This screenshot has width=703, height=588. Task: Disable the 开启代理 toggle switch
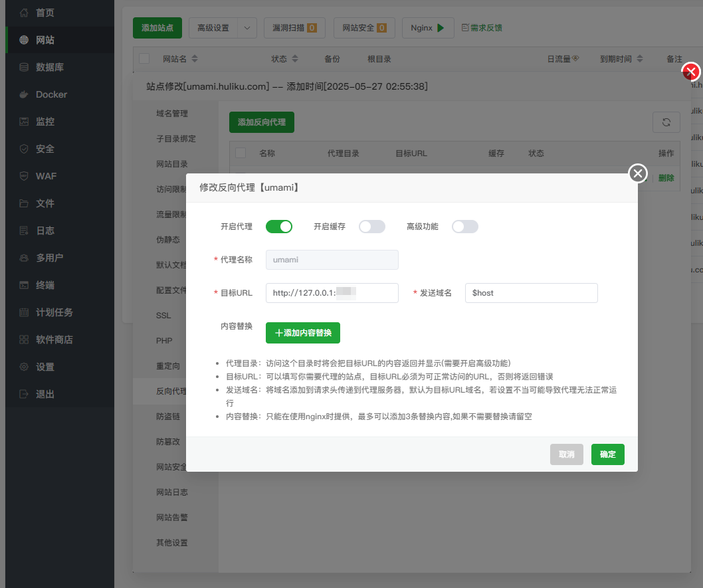click(279, 227)
